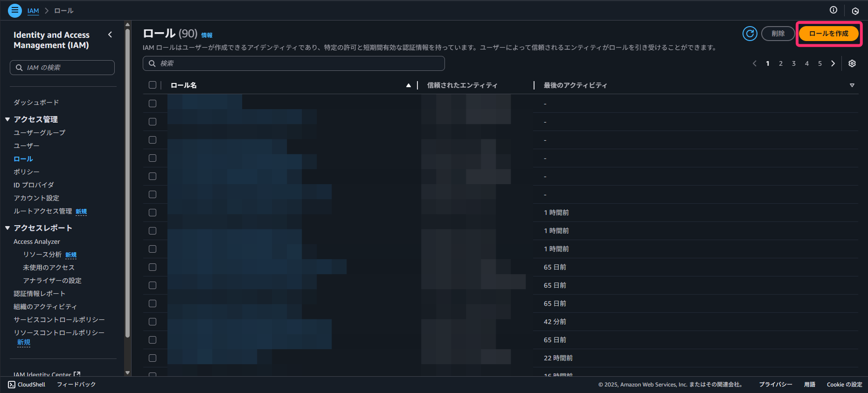Open リソースコントロールポリシー in the sidebar
868x393 pixels.
(59, 333)
